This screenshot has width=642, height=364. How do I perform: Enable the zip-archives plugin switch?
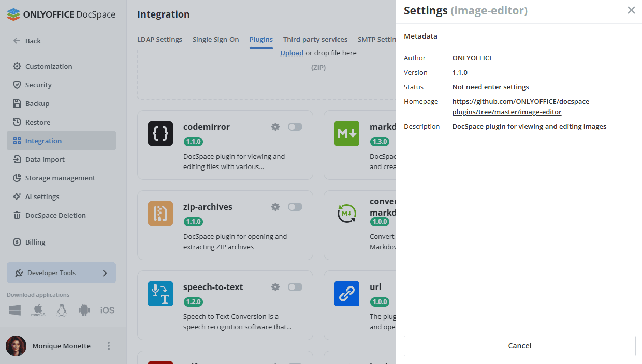point(295,207)
